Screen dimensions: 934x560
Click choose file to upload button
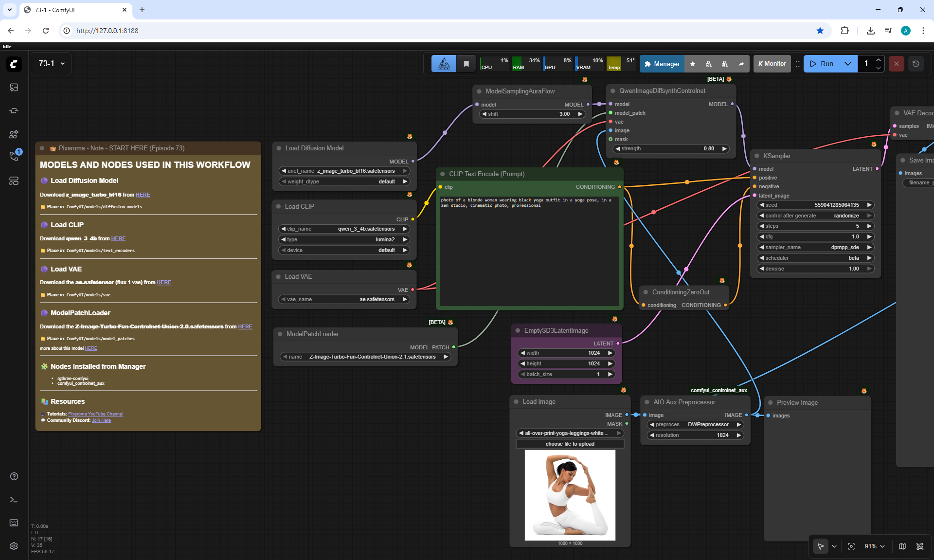pyautogui.click(x=570, y=444)
